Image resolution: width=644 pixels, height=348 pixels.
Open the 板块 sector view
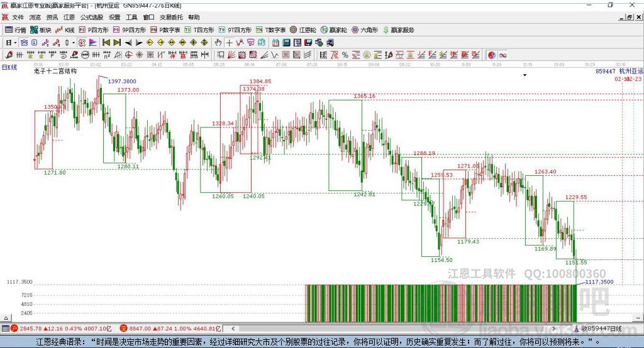coord(41,30)
